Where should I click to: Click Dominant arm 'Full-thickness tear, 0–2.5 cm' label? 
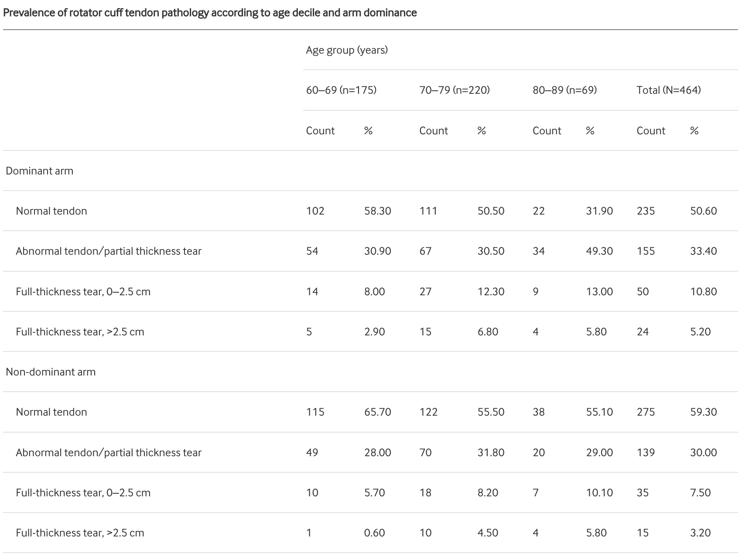tap(83, 292)
